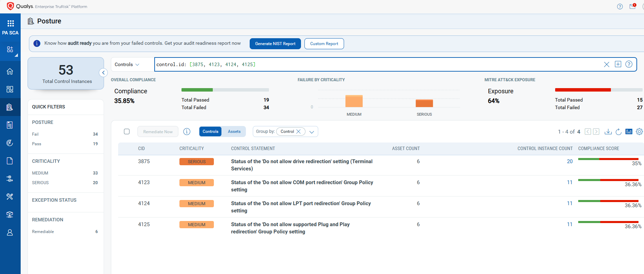
Task: Refresh the controls list
Action: [x=619, y=131]
